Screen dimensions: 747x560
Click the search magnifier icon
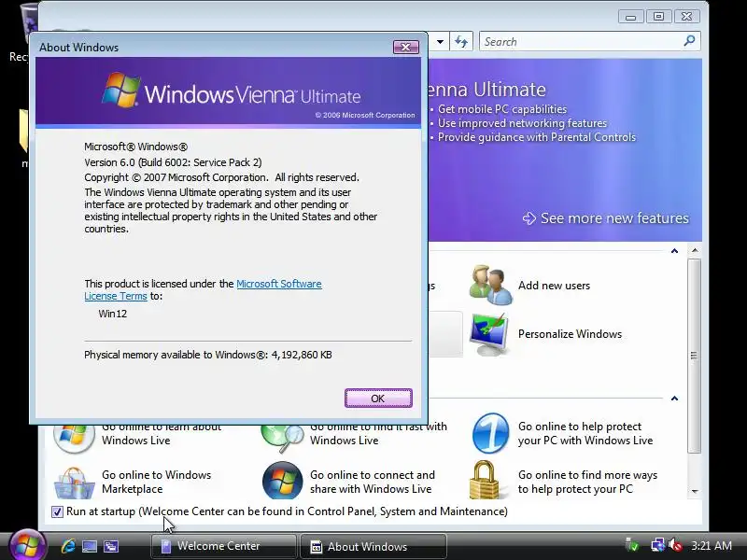[689, 41]
